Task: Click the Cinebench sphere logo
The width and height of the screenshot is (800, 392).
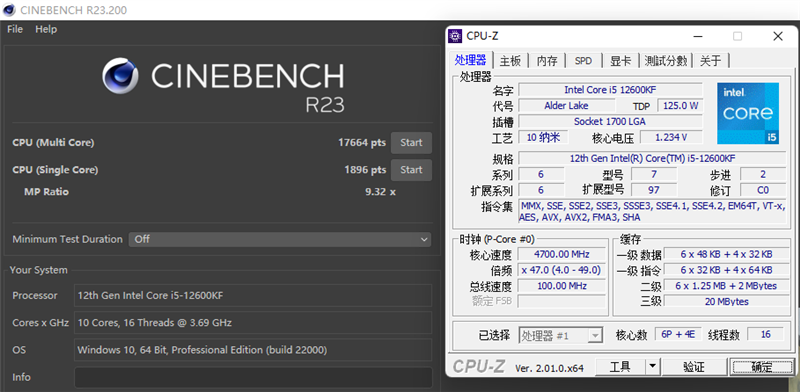Action: [120, 76]
